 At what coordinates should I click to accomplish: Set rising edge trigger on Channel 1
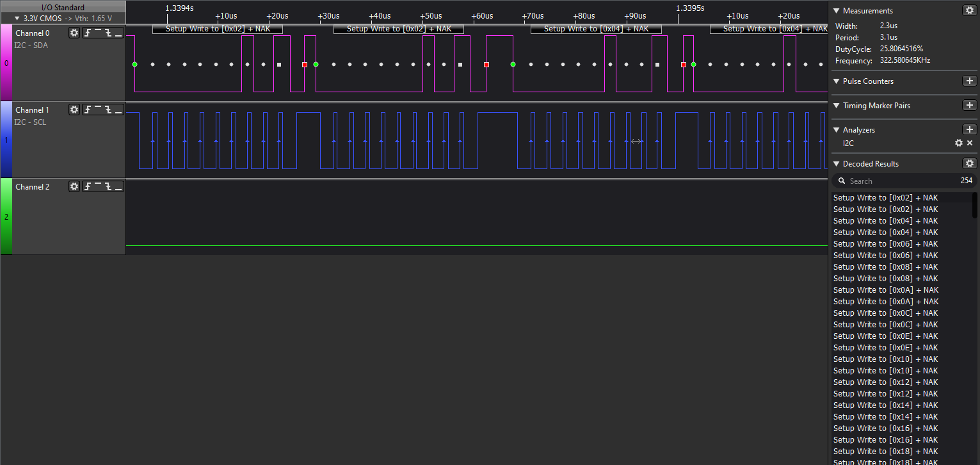click(x=88, y=110)
